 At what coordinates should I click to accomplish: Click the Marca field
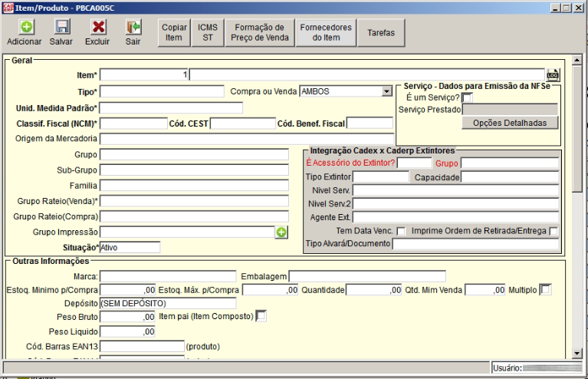tap(168, 276)
